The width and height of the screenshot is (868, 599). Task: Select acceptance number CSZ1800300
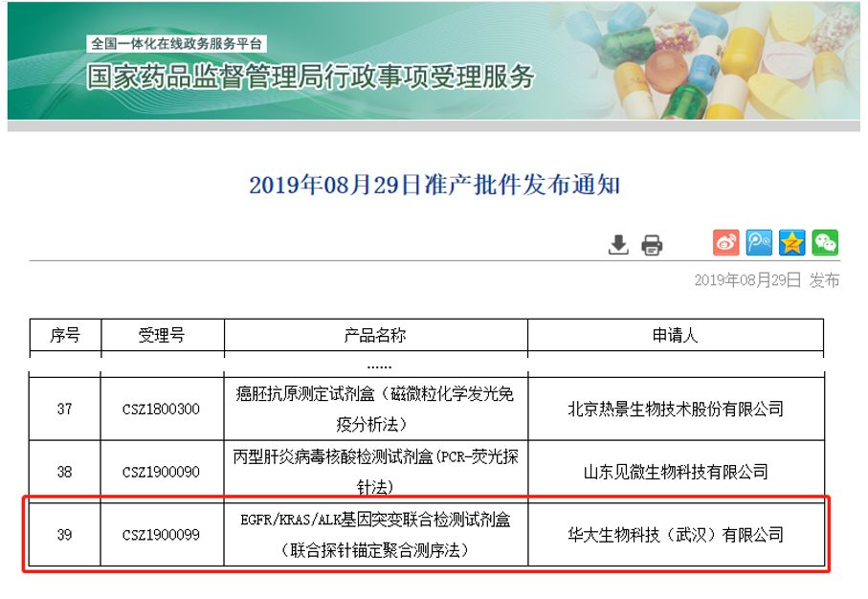[162, 409]
